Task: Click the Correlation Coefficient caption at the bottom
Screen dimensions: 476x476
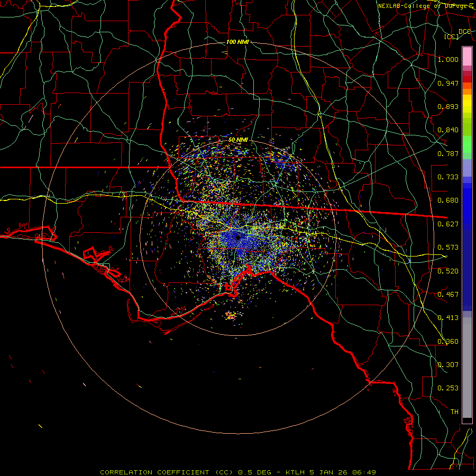Action: 238,472
